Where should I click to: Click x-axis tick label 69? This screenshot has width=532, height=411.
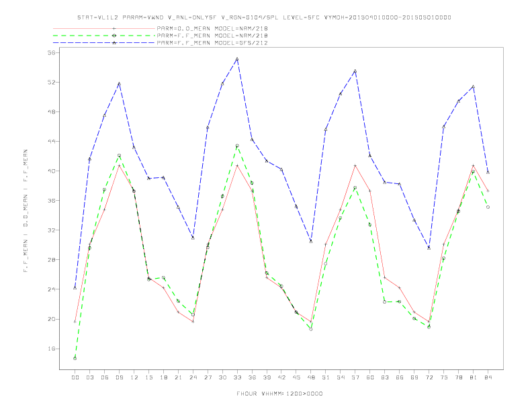click(414, 377)
